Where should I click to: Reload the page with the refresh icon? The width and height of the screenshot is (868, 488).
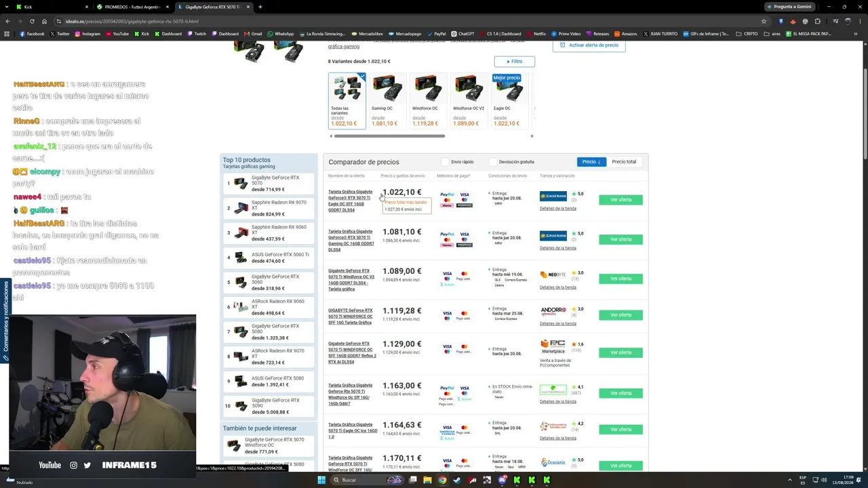32,21
